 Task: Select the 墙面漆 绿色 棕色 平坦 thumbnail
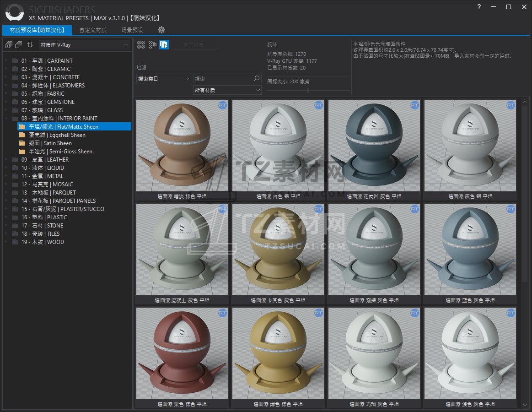coord(278,358)
